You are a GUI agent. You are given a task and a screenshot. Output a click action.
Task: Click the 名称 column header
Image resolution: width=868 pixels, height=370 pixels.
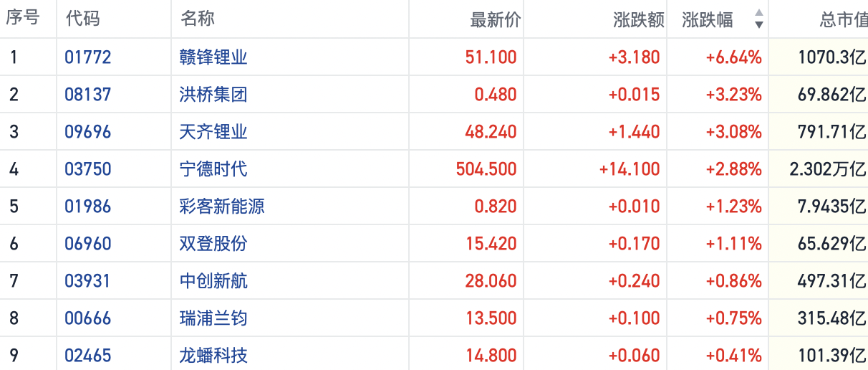198,19
